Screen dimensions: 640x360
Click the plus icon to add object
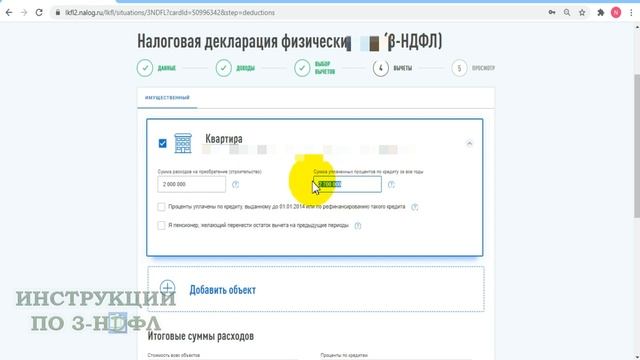point(167,288)
